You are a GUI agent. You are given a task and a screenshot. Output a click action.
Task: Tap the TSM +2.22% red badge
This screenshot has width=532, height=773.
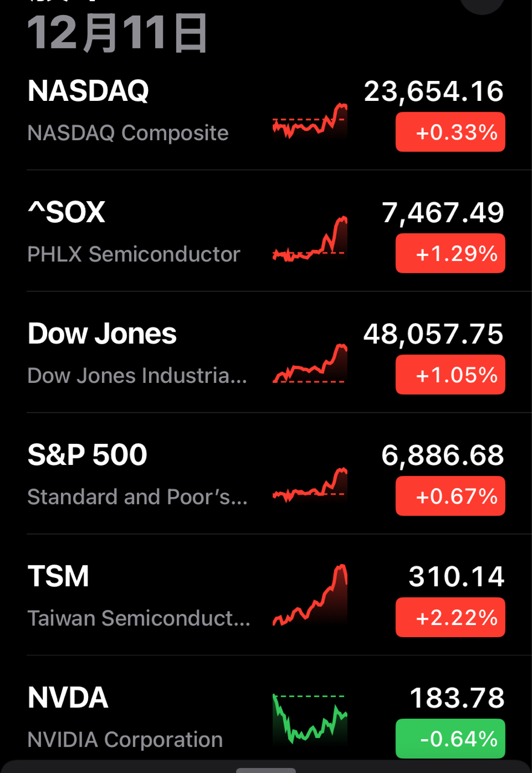click(x=450, y=618)
